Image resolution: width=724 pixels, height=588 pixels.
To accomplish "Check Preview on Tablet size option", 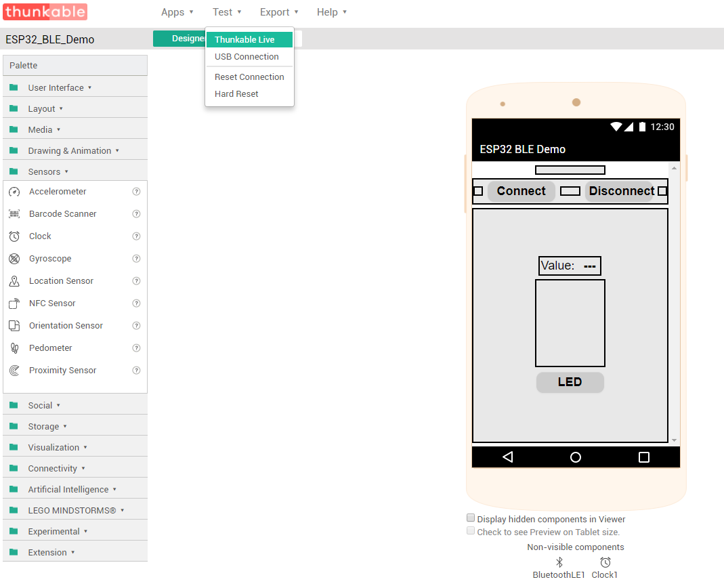I will [x=471, y=530].
